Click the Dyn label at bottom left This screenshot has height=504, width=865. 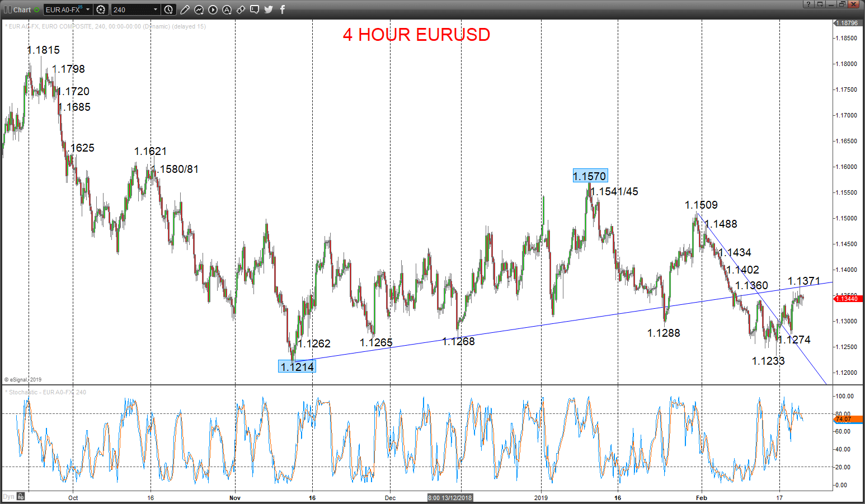tap(8, 497)
